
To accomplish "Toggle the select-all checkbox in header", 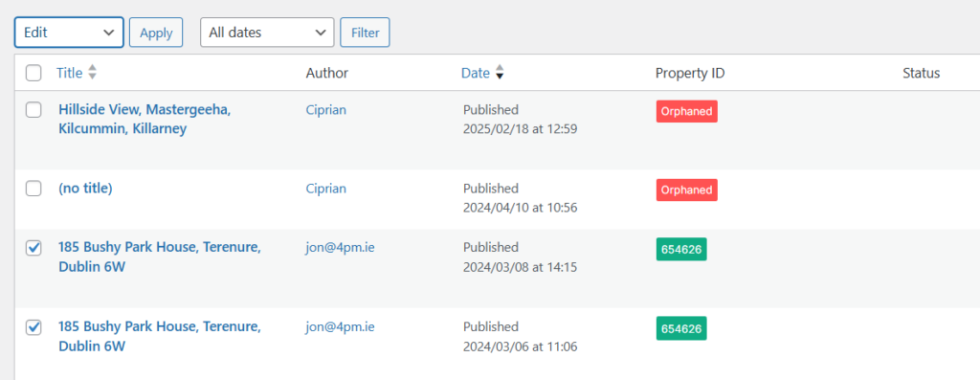I will click(x=33, y=73).
